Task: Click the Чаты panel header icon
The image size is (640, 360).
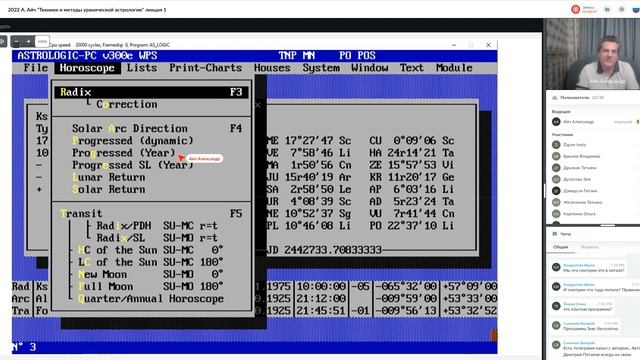Action: tap(554, 234)
